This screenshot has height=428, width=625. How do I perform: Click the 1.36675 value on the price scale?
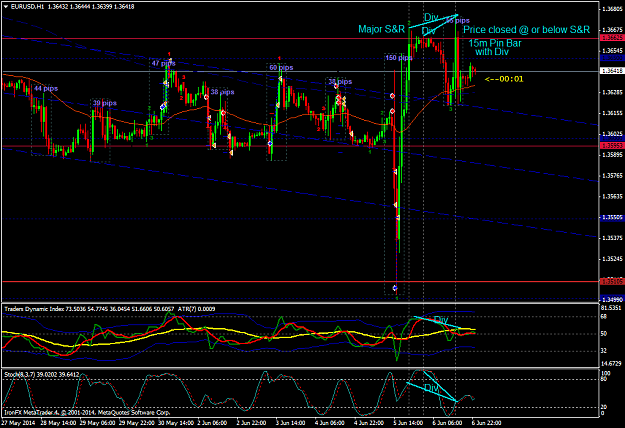point(613,30)
